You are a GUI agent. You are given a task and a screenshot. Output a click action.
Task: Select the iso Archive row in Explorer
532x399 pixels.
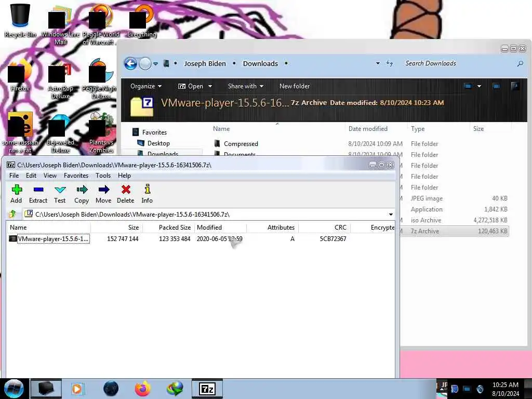454,220
